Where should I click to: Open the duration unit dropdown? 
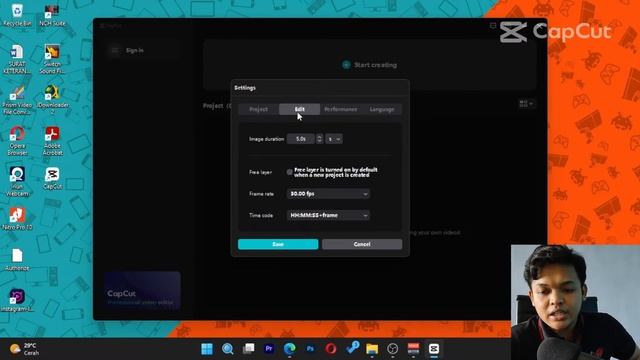[334, 139]
